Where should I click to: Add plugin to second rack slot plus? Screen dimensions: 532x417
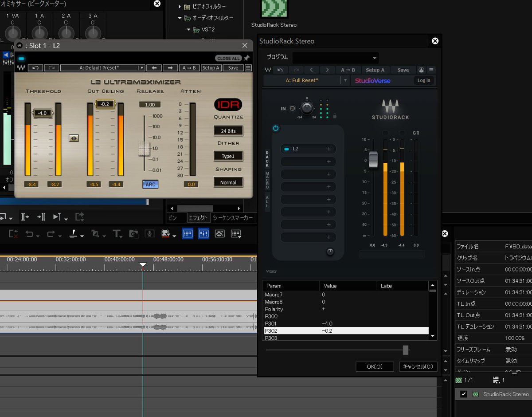(x=329, y=162)
